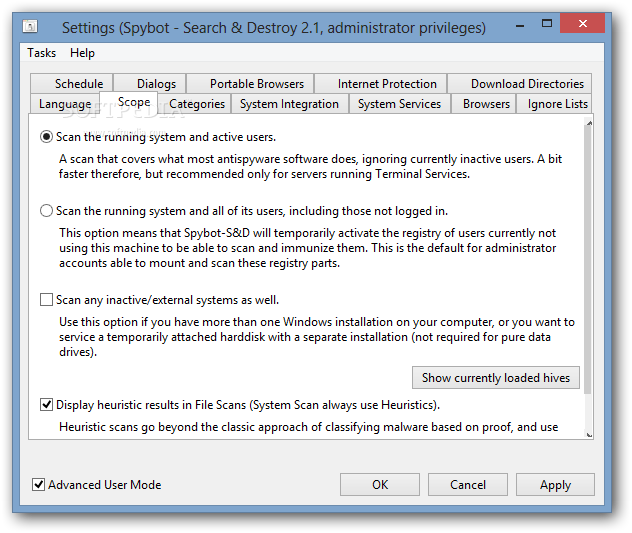Click Show currently loaded hives button
The image size is (632, 533).
(496, 378)
